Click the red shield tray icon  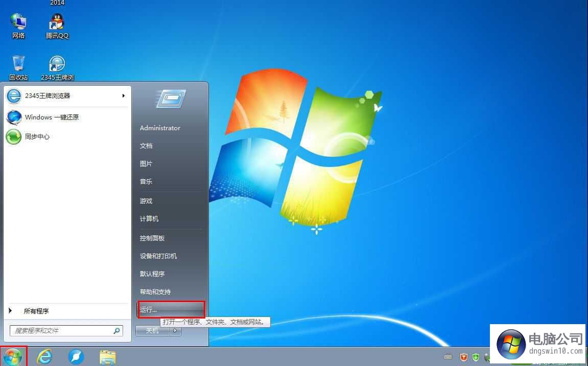coord(463,357)
